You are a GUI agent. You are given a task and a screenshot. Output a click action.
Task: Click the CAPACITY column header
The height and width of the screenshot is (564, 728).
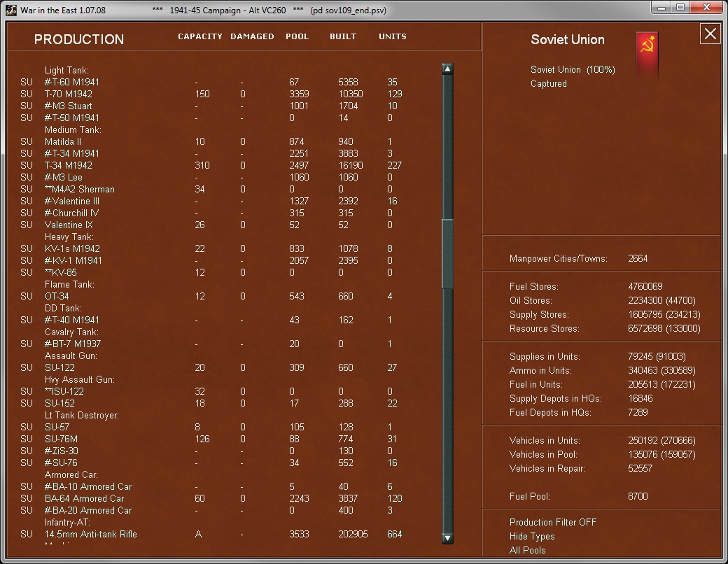200,36
